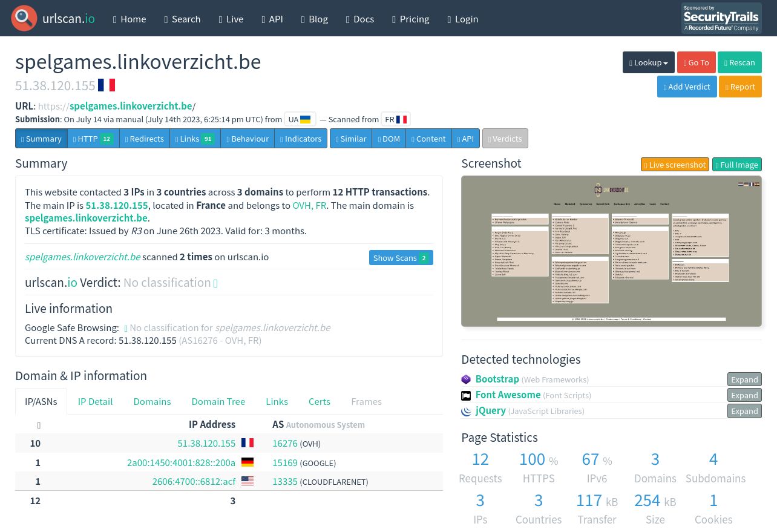Click the Add Verdict button
This screenshot has height=532, width=777.
[x=687, y=87]
